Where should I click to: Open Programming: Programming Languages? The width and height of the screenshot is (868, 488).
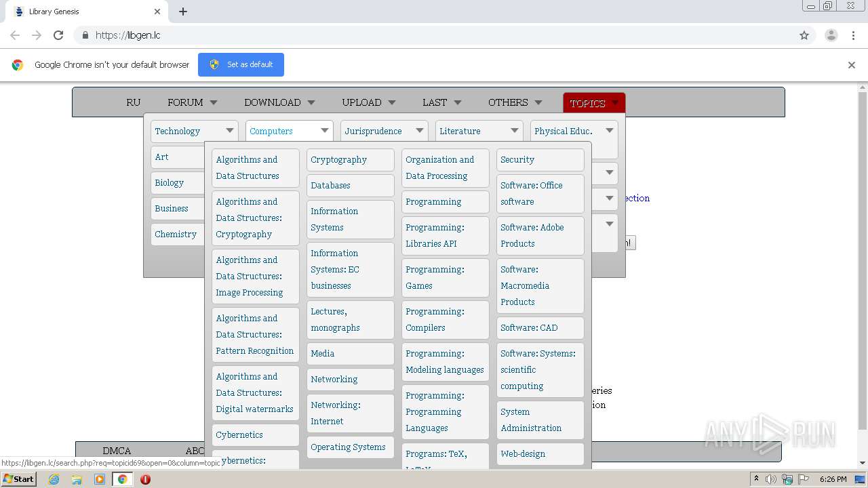coord(446,411)
